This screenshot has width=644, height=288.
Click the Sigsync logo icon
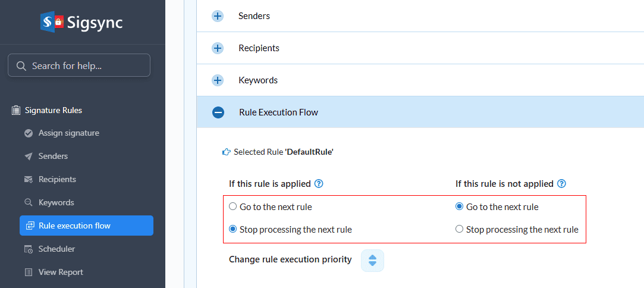tap(52, 22)
